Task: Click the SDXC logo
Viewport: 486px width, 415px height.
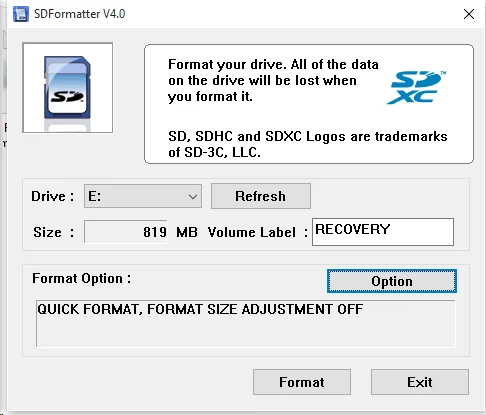Action: click(x=416, y=88)
